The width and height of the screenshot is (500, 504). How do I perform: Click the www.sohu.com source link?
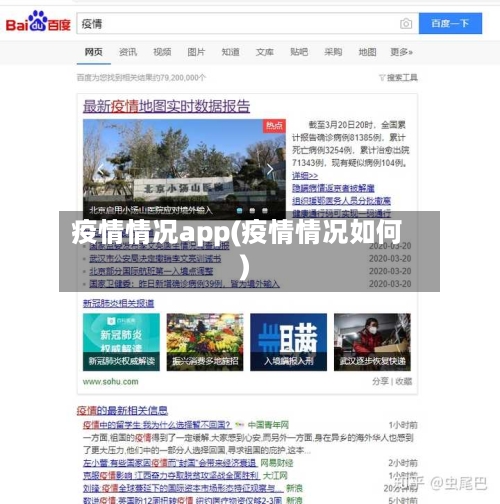(110, 382)
